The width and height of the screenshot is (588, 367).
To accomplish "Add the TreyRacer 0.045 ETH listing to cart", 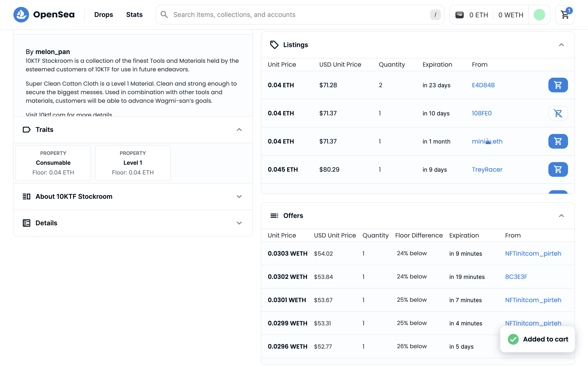I will 558,169.
